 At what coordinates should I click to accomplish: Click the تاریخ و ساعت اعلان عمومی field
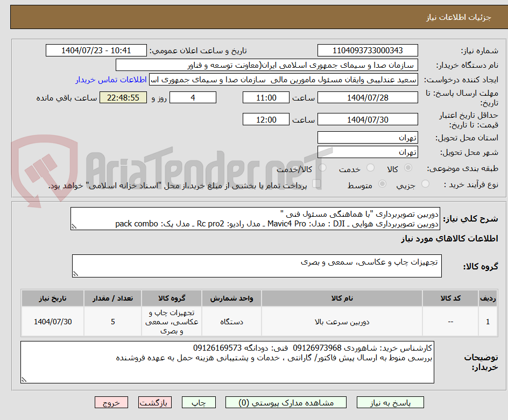(x=96, y=50)
